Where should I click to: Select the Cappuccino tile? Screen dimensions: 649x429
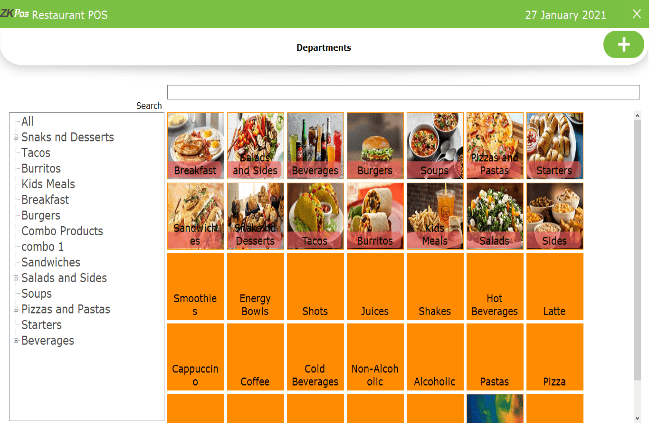point(195,357)
